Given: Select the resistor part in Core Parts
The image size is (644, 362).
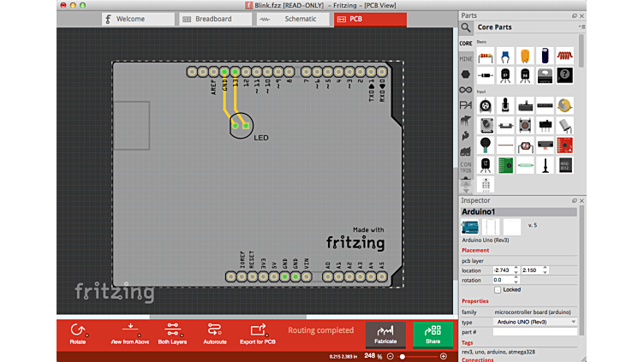Looking at the screenshot, I should coord(486,56).
